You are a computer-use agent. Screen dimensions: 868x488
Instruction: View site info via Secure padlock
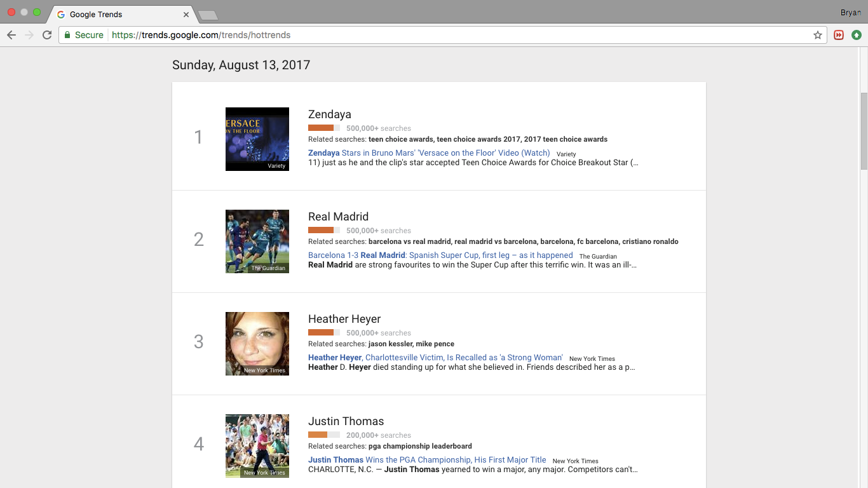[x=83, y=35]
